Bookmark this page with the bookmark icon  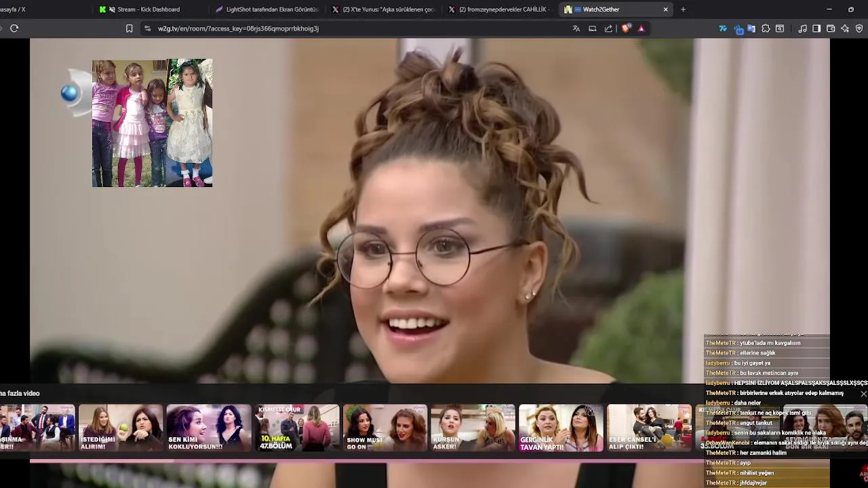[x=129, y=28]
